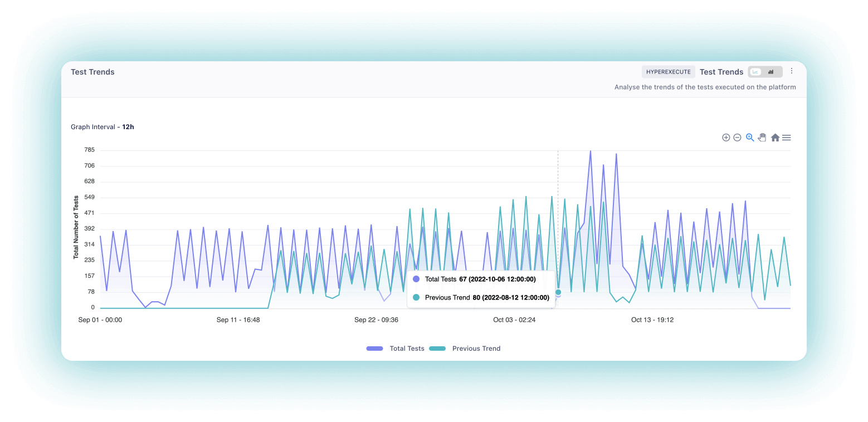This screenshot has width=868, height=422.
Task: Select the line chart view icon
Action: pos(755,71)
